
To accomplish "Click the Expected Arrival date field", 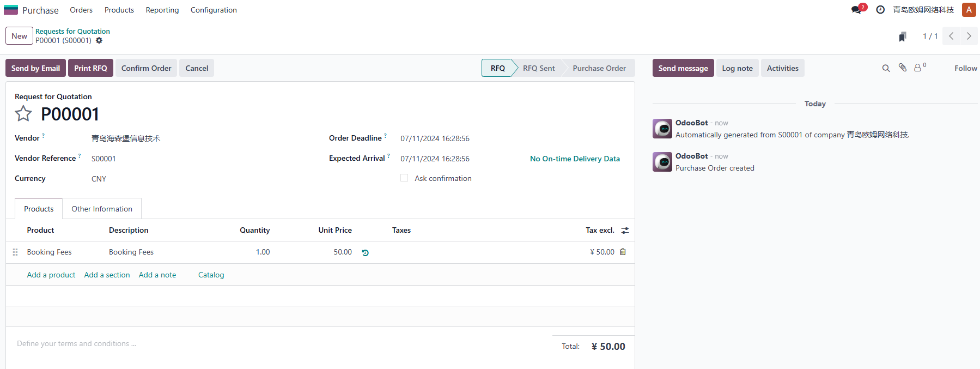I will click(x=435, y=159).
